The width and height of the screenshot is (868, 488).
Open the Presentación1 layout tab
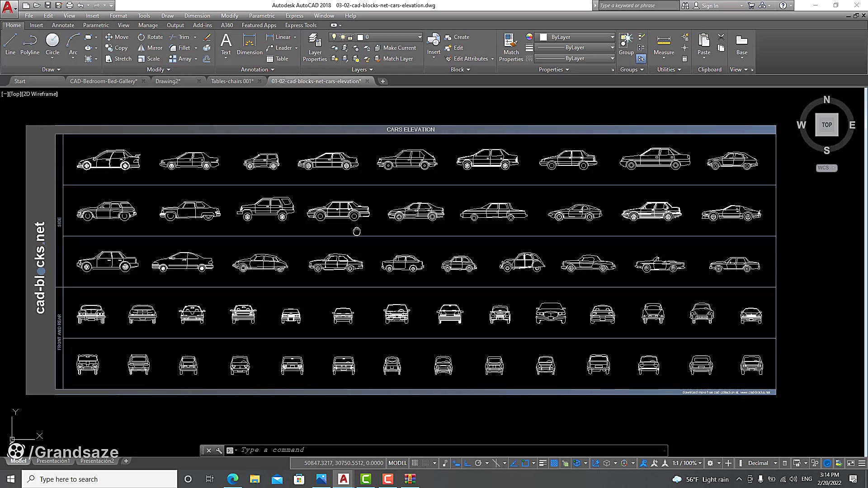pyautogui.click(x=53, y=461)
